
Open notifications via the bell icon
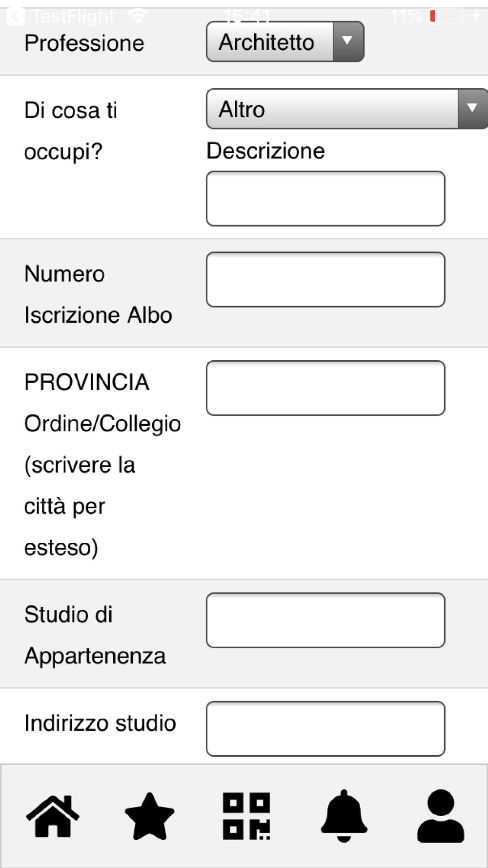344,816
